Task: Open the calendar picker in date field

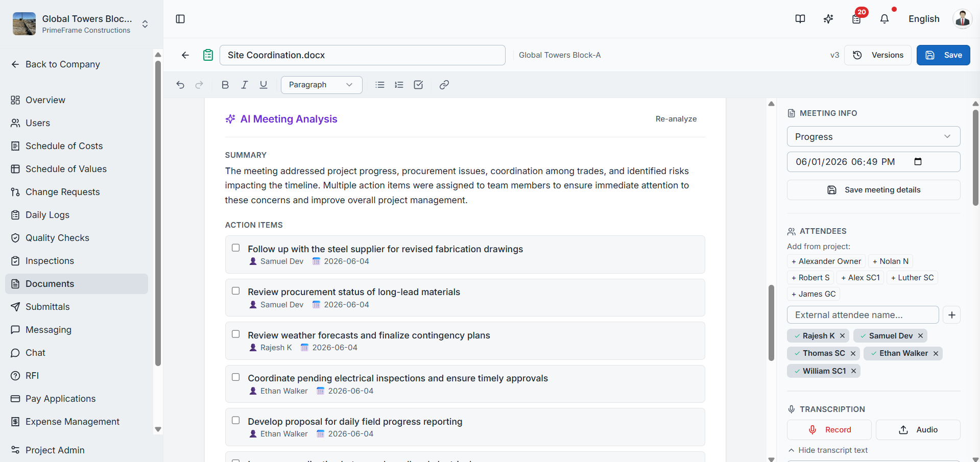Action: tap(918, 161)
